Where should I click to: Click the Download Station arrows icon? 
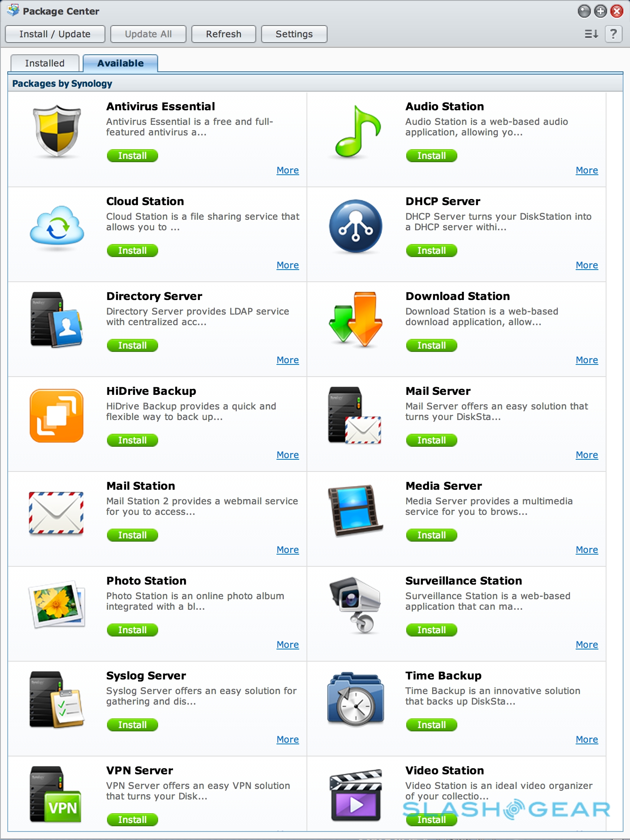pos(356,319)
